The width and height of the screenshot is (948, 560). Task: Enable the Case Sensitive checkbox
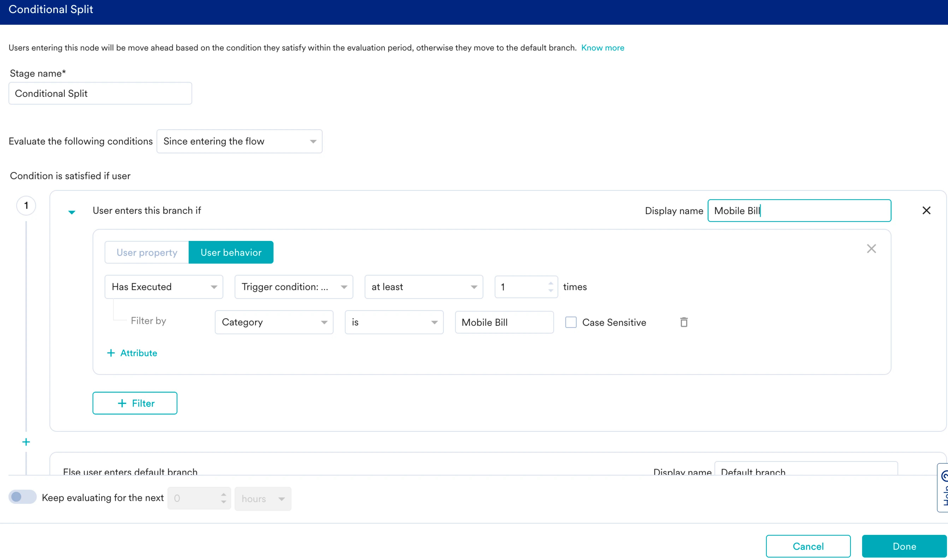[x=571, y=322]
